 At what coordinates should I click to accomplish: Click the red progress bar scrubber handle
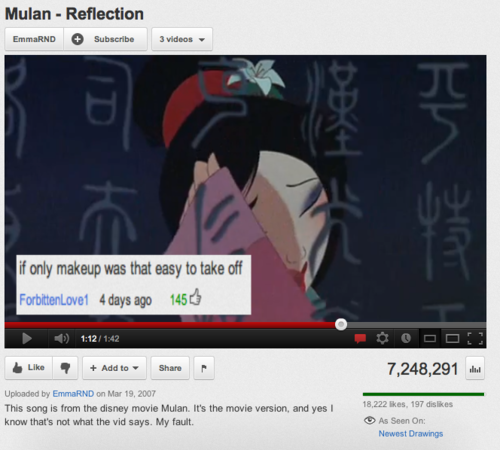(341, 324)
